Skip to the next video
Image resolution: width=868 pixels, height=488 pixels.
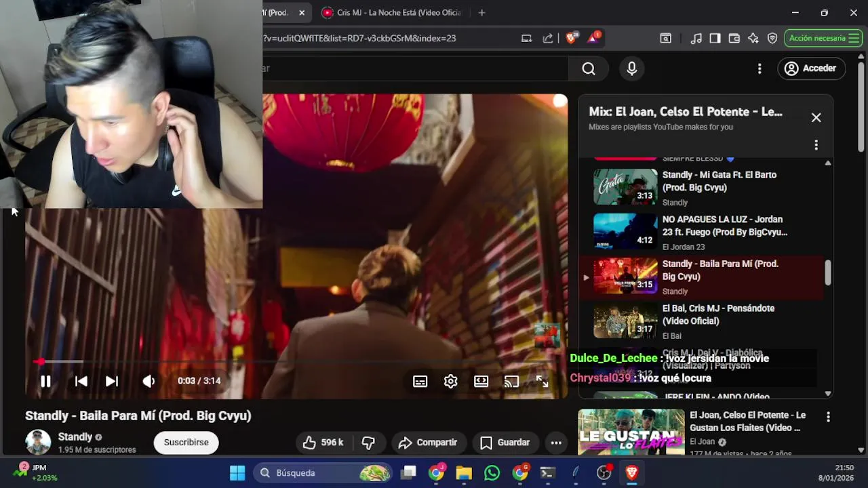click(112, 381)
